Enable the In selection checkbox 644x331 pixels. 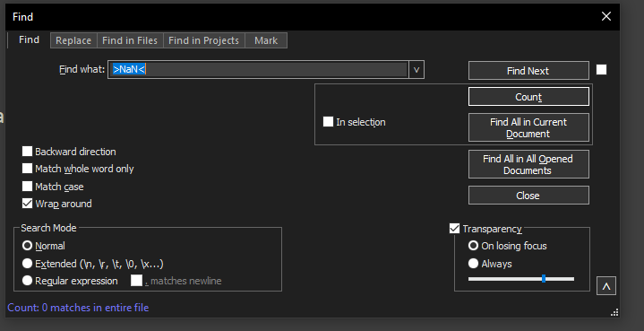point(328,122)
